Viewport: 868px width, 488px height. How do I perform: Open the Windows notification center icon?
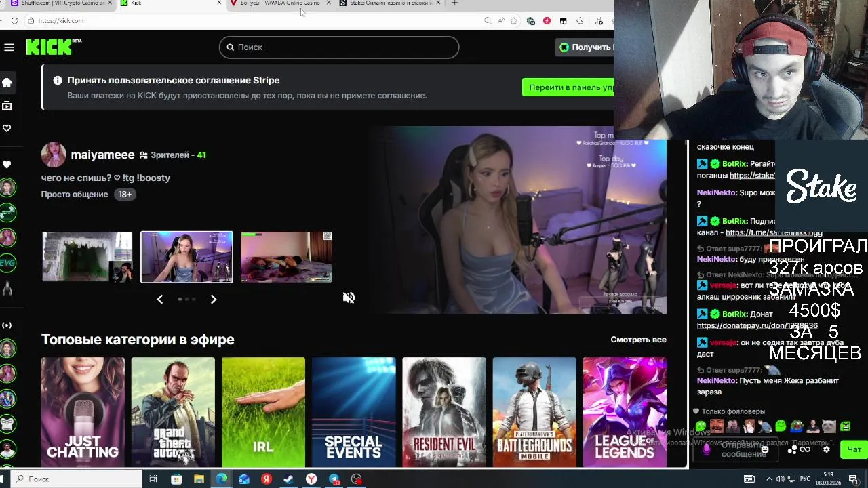coord(854,479)
